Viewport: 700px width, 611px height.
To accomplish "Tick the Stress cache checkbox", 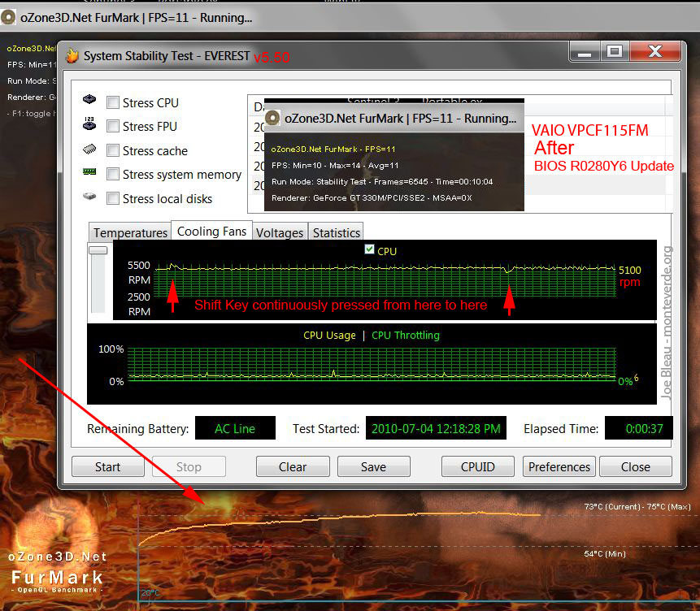I will [x=113, y=150].
